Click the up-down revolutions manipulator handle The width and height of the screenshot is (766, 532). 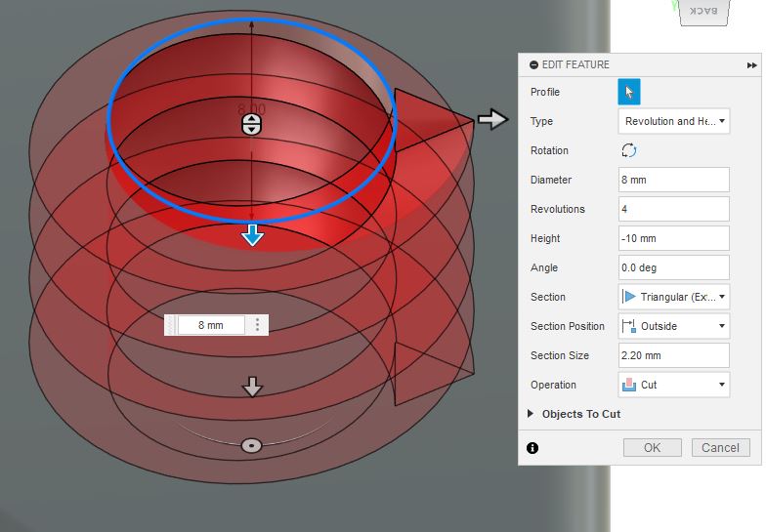252,125
